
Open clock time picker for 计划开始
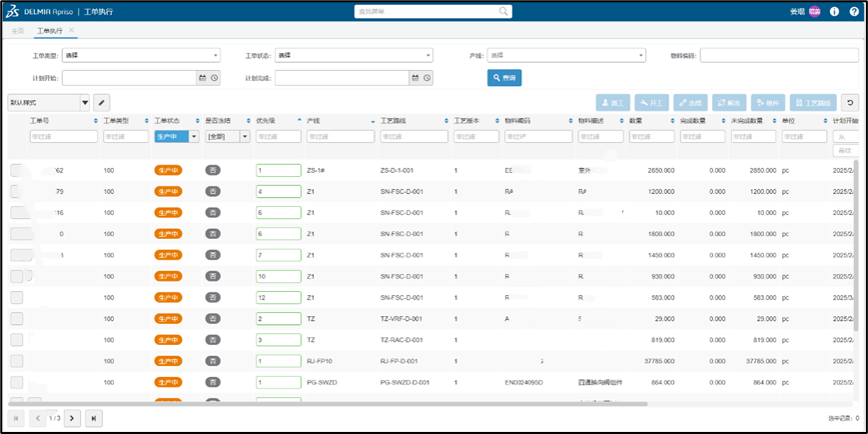tap(214, 78)
